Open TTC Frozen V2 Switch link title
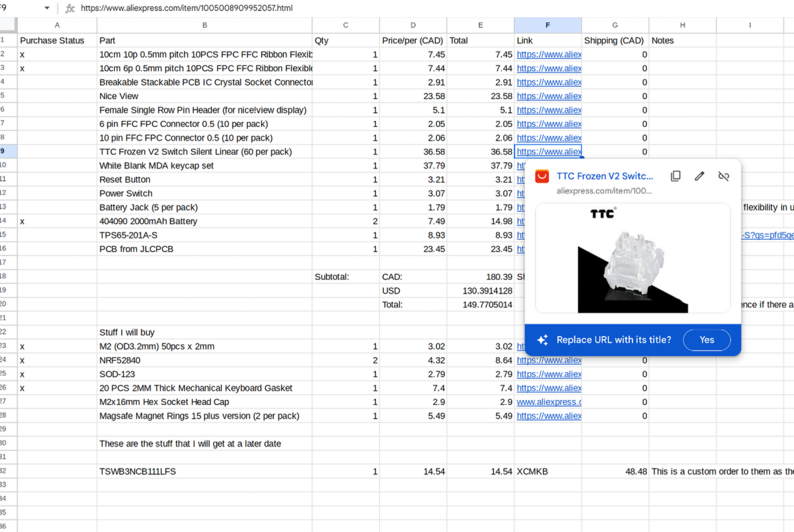Image resolution: width=794 pixels, height=532 pixels. click(605, 176)
